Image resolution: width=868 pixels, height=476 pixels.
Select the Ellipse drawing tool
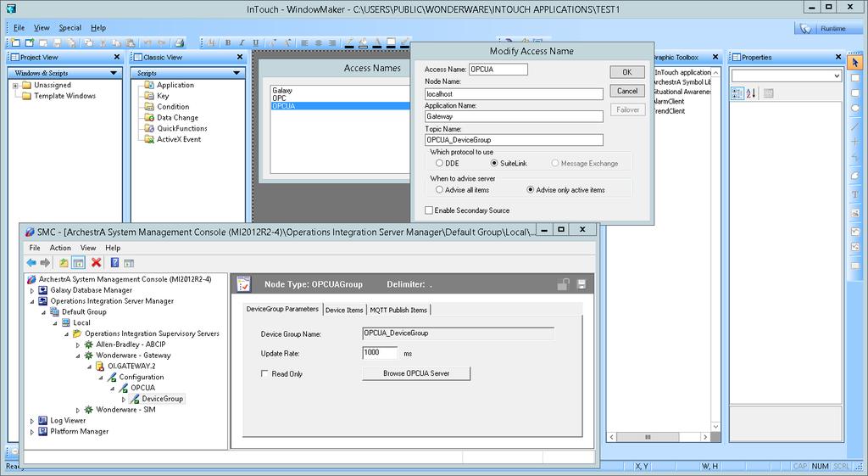coord(855,109)
